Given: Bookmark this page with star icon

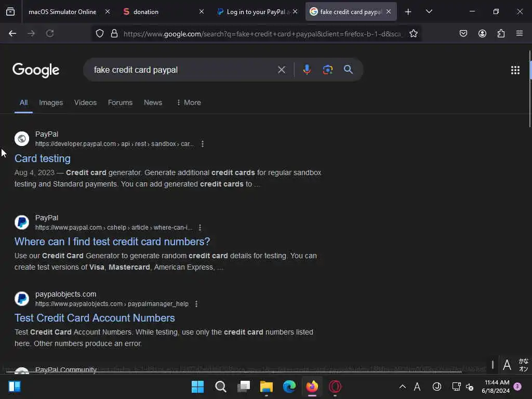Looking at the screenshot, I should (x=413, y=33).
